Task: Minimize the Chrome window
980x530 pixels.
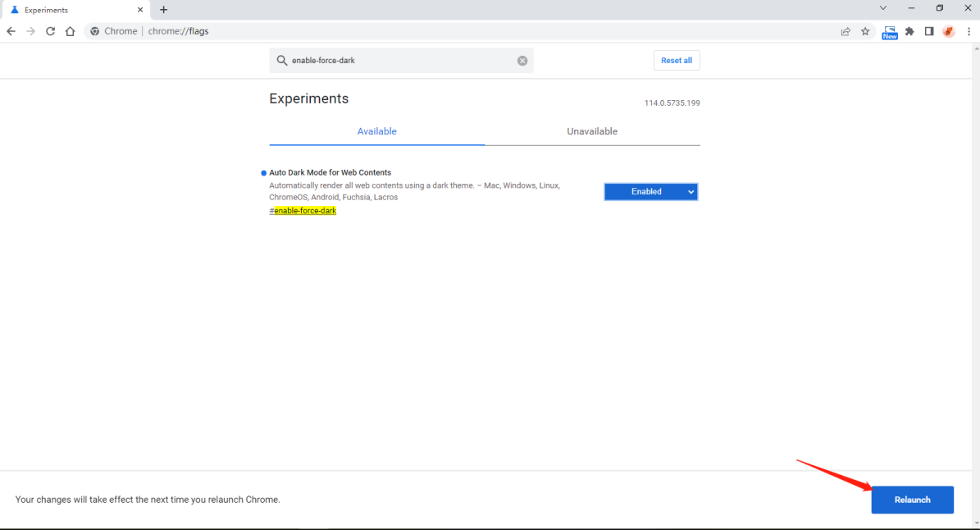Action: point(911,8)
